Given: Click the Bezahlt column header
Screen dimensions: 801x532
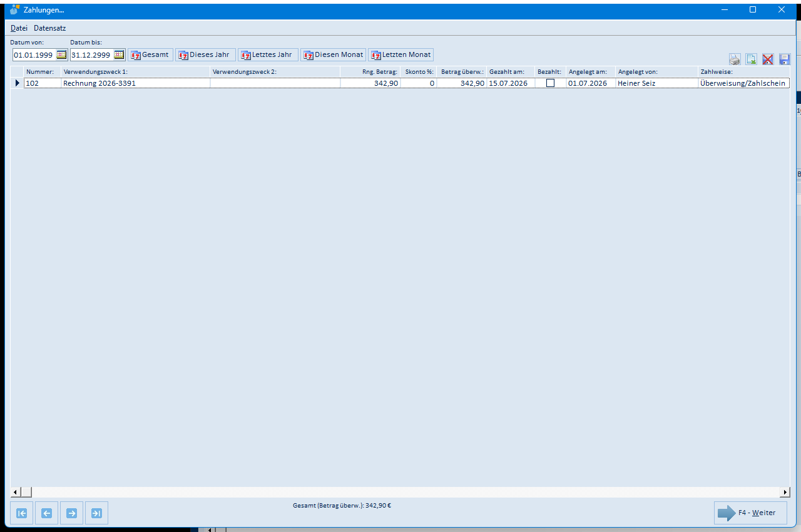Looking at the screenshot, I should [551, 72].
